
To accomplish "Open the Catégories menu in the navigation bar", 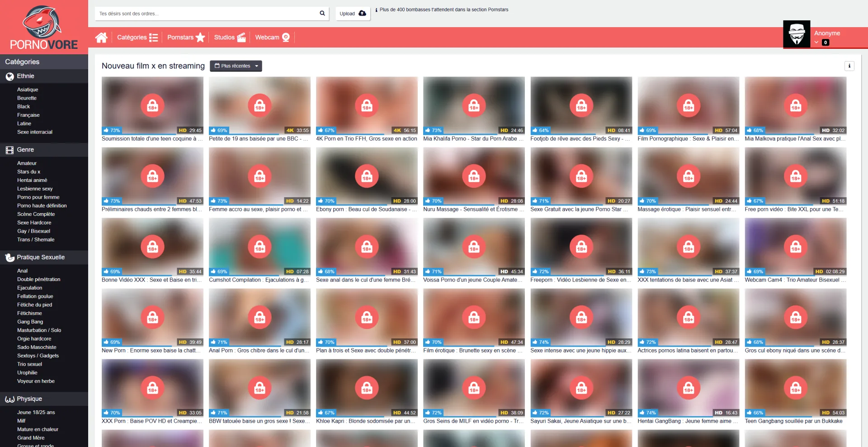I will [x=137, y=38].
